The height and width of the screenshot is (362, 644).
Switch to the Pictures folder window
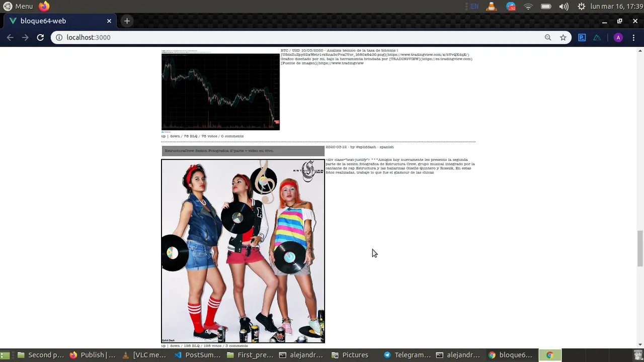pyautogui.click(x=350, y=355)
